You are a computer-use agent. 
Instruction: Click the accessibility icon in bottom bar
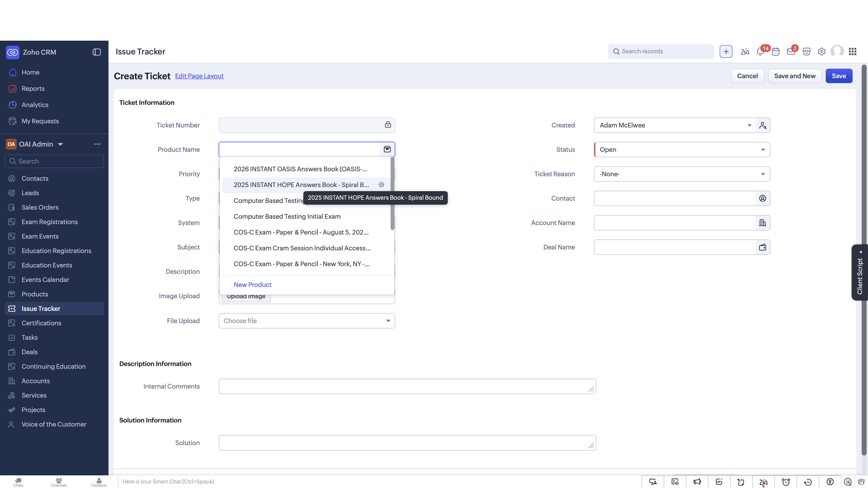pos(830,482)
